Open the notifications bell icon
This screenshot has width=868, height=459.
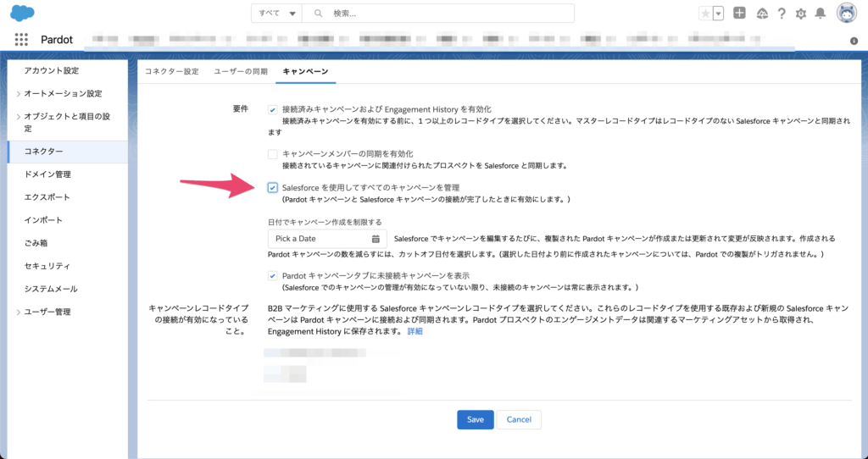coord(821,14)
